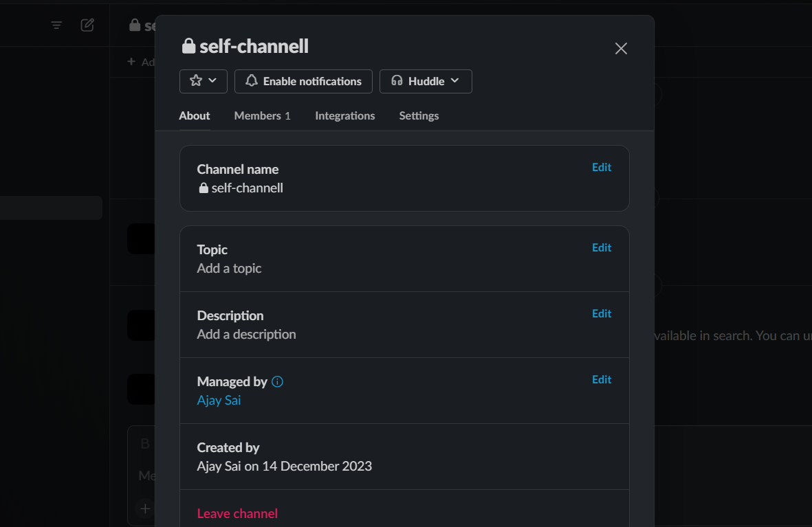The height and width of the screenshot is (527, 812).
Task: Switch to the Members tab
Action: click(262, 116)
